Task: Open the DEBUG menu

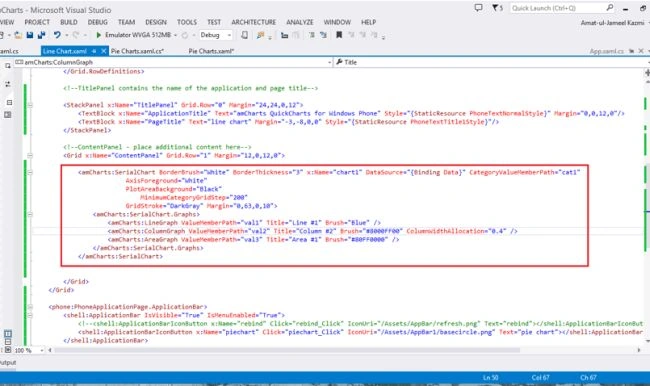Action: pyautogui.click(x=97, y=22)
